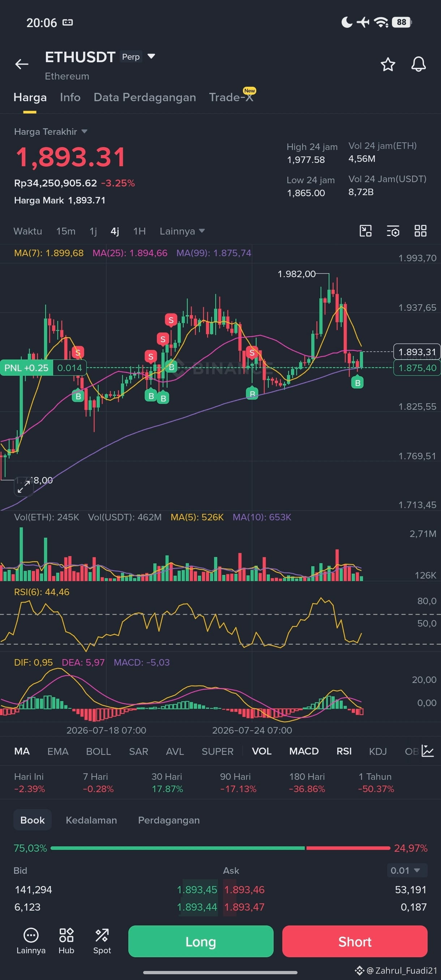The image size is (441, 980).
Task: Select the 1.893,45 bid price
Action: click(x=197, y=889)
